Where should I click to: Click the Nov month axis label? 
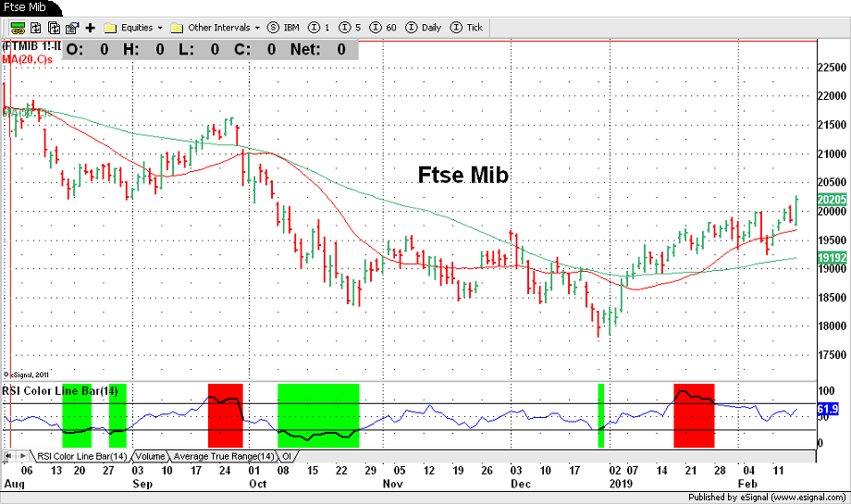point(393,484)
